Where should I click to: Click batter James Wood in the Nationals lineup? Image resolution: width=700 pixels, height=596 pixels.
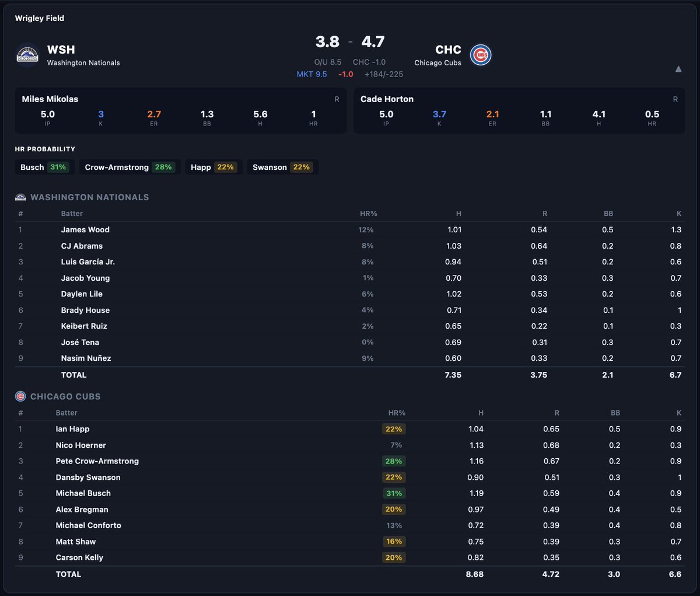(85, 229)
